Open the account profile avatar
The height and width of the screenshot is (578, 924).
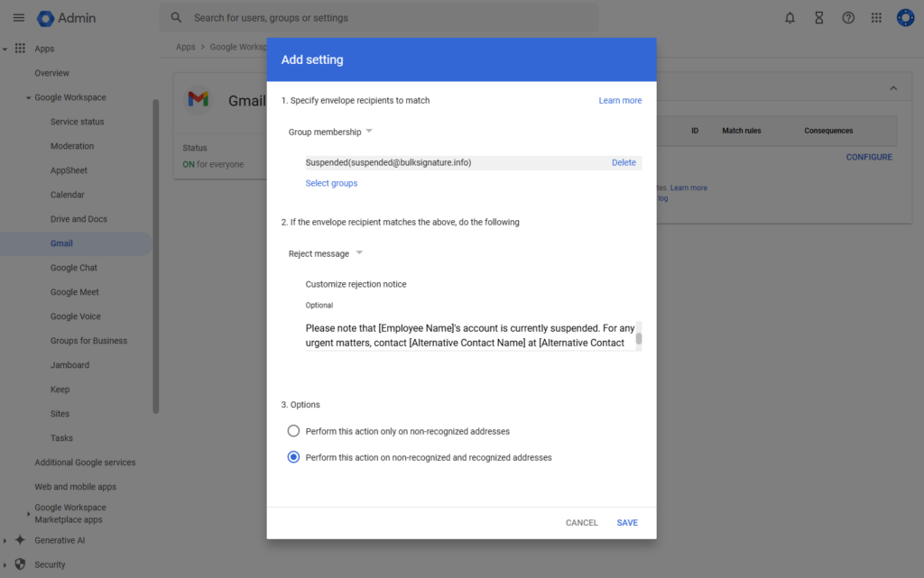point(905,18)
